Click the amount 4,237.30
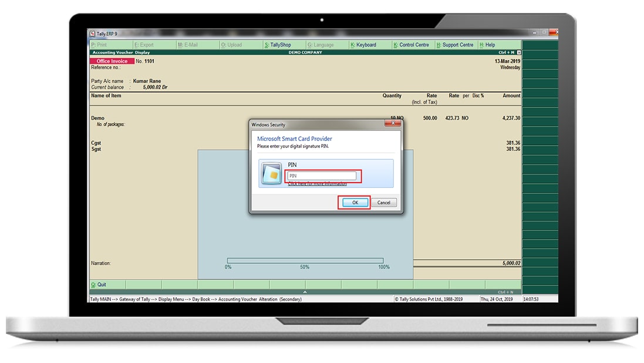Image resolution: width=644 pixels, height=363 pixels. point(511,118)
